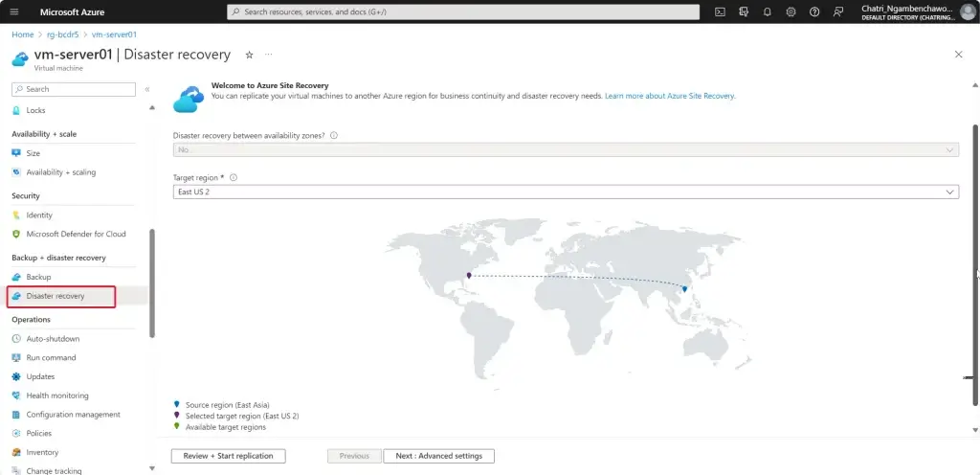Click the Source region (East Asia) legend text
This screenshot has width=980, height=475.
point(228,405)
